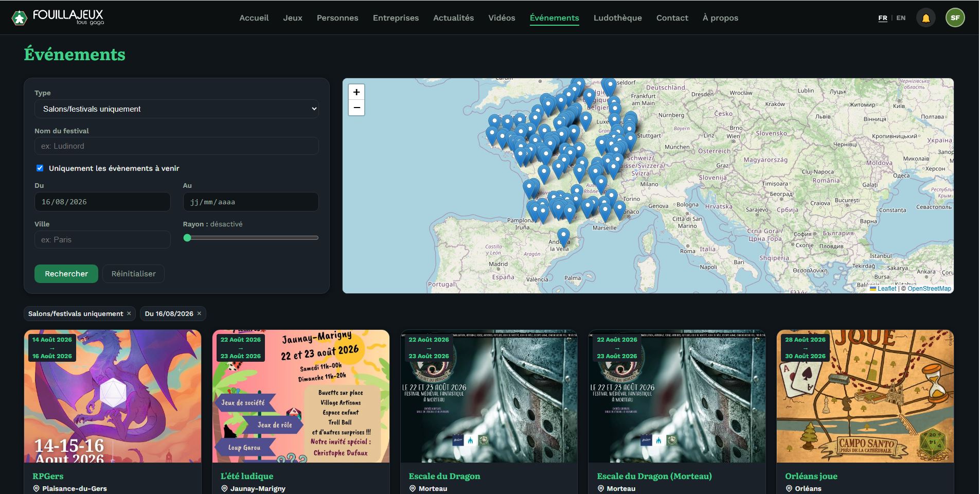Open the OpenStreetMap attribution link
The width and height of the screenshot is (980, 494).
[x=929, y=289]
